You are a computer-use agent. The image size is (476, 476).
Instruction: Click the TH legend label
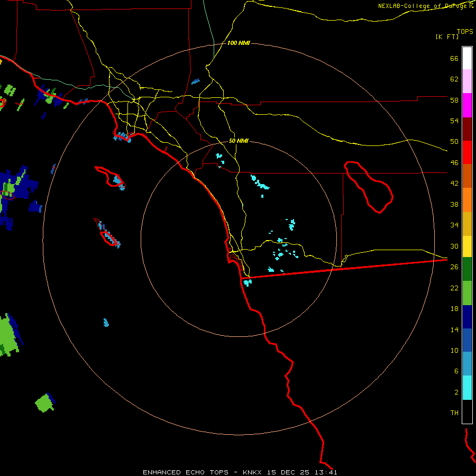click(x=454, y=413)
